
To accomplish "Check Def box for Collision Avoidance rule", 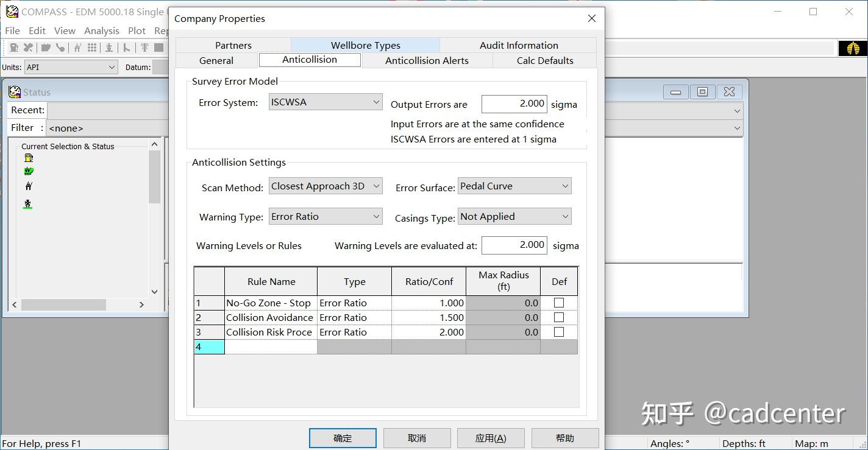I will pyautogui.click(x=559, y=317).
